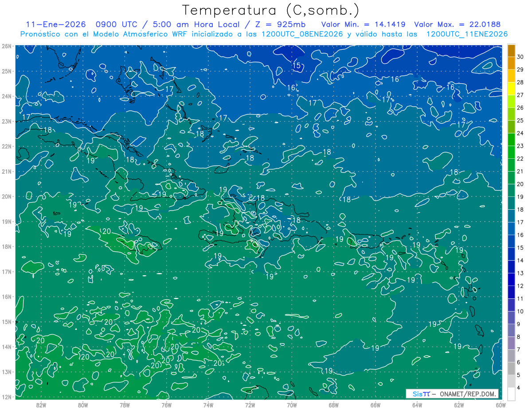Click the "28" label on the color scale
Viewport: 532px width, 411px height.
point(520,82)
